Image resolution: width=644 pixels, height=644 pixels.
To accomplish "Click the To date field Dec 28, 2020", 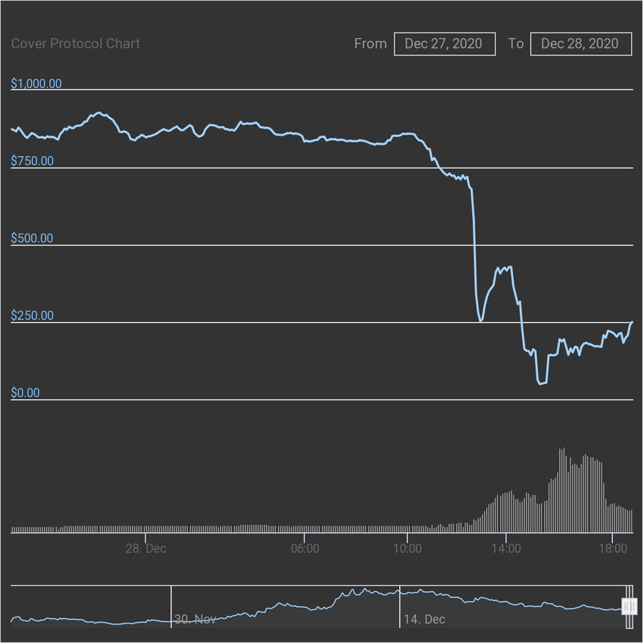I will pyautogui.click(x=581, y=43).
